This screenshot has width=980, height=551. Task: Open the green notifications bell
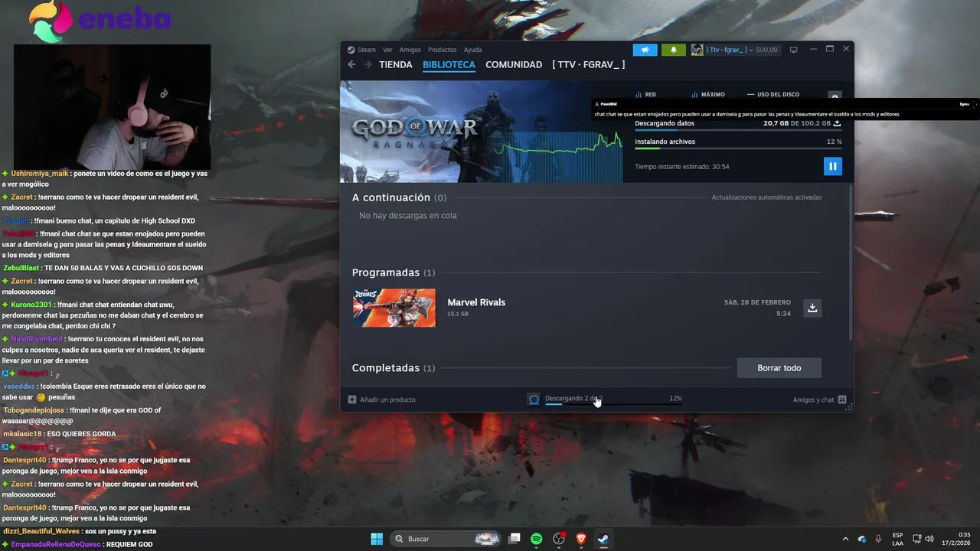point(674,50)
